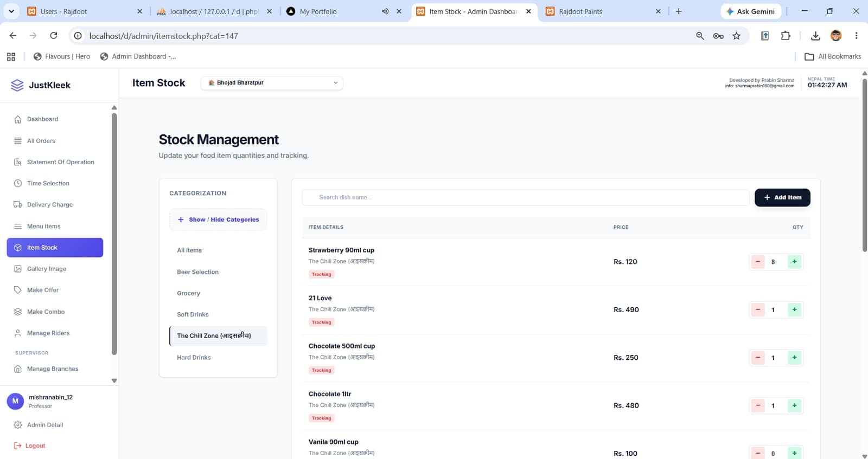The width and height of the screenshot is (868, 459).
Task: Log out of the admin panel
Action: (x=30, y=445)
